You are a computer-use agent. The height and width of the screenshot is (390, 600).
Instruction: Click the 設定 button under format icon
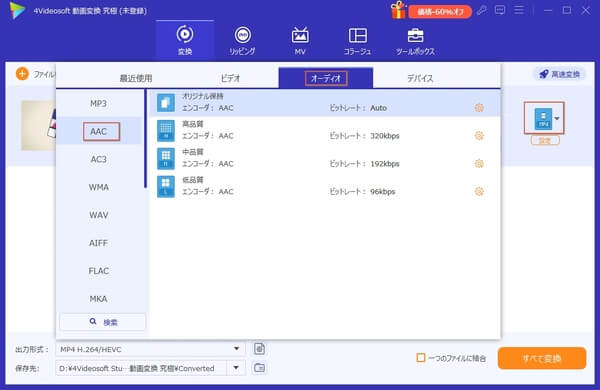[x=545, y=140]
